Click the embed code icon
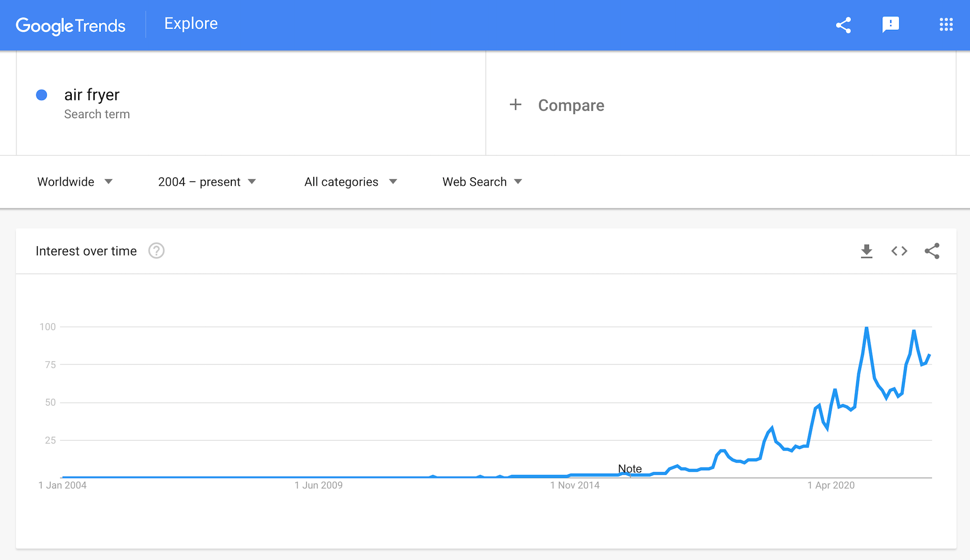This screenshot has width=970, height=560. pos(899,251)
